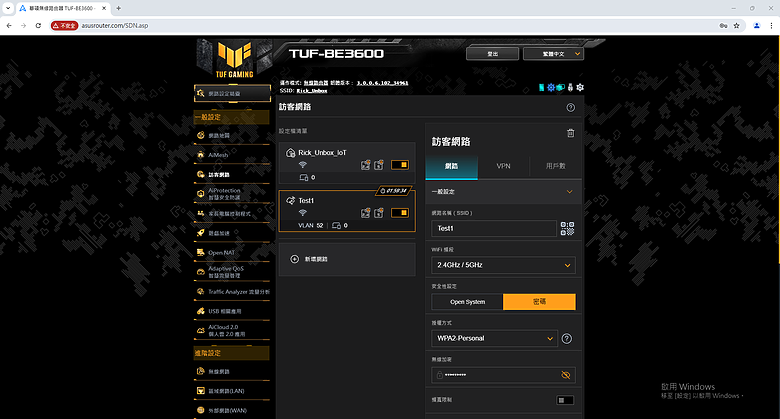Image resolution: width=780 pixels, height=419 pixels.
Task: Switch to the 用戶數 tab
Action: pyautogui.click(x=556, y=166)
